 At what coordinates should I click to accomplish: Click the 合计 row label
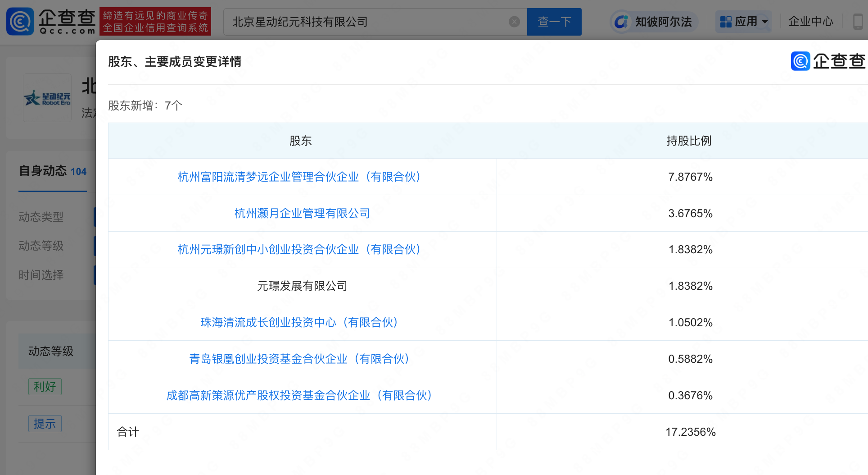click(x=128, y=432)
